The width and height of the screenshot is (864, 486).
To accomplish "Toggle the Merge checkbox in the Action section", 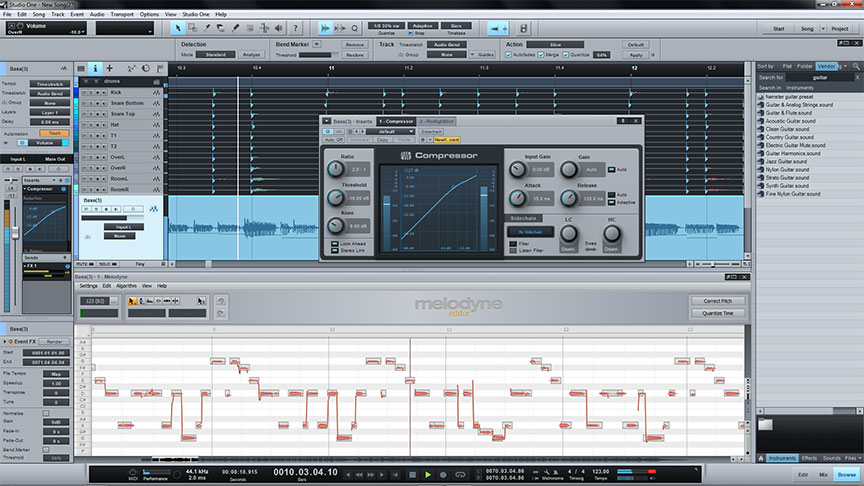I will coord(541,55).
